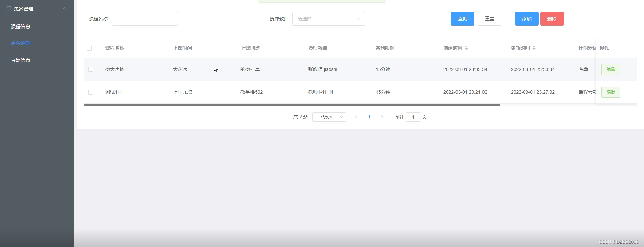Click cell 撒大声地
This screenshot has height=247, width=644.
coord(115,69)
